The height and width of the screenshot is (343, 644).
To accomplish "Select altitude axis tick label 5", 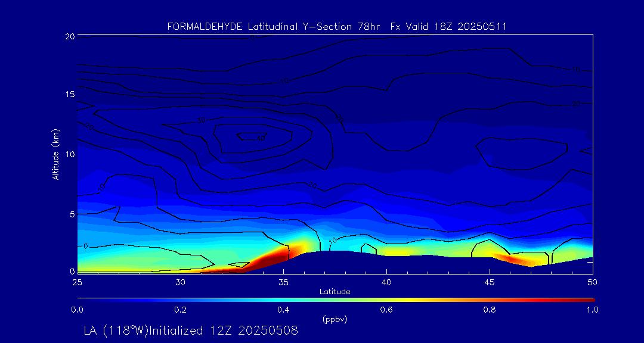I will pyautogui.click(x=72, y=214).
